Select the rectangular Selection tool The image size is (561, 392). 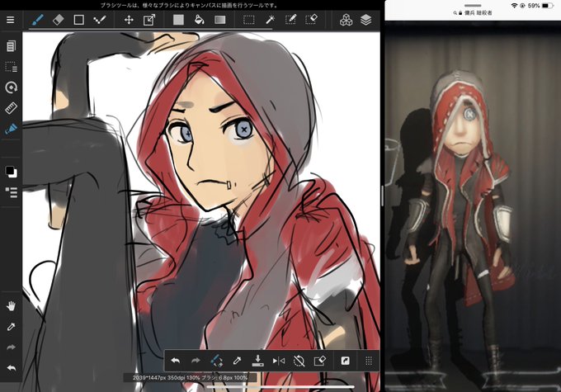pos(249,20)
